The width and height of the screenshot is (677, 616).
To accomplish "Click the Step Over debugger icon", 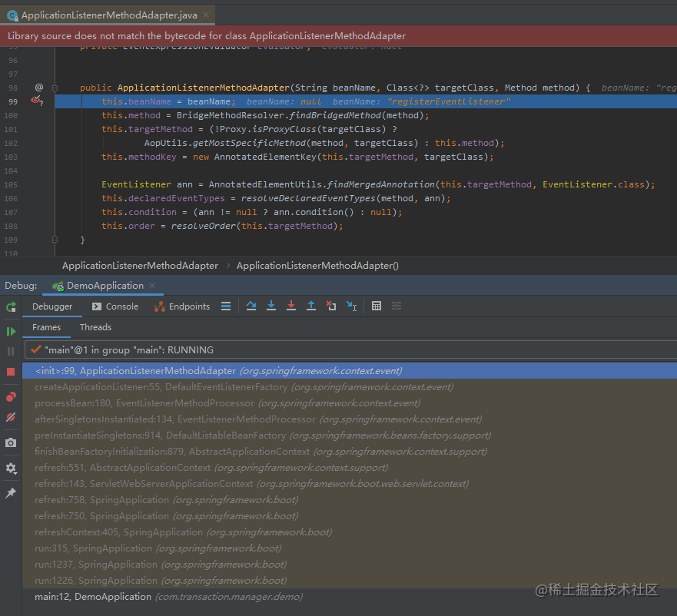I will click(251, 306).
